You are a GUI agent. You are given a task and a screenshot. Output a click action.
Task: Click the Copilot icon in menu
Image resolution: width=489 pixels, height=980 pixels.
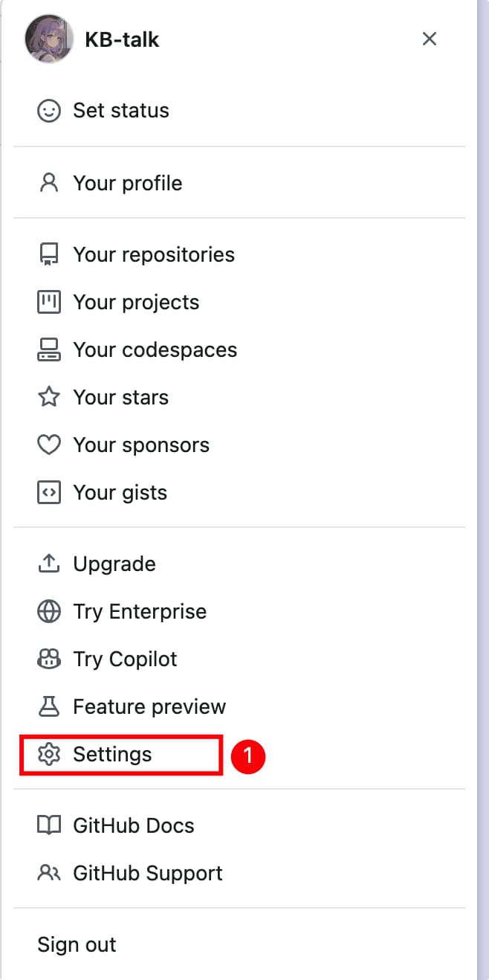(x=49, y=659)
